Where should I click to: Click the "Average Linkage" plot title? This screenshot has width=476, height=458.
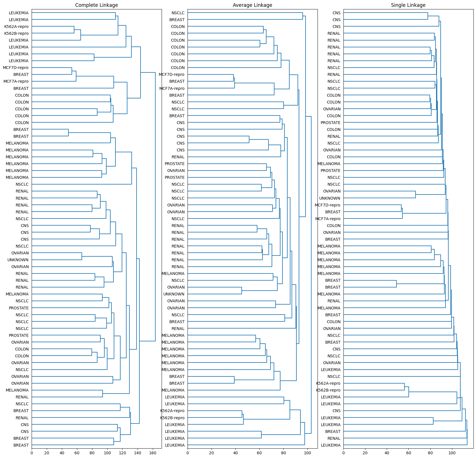tap(252, 5)
